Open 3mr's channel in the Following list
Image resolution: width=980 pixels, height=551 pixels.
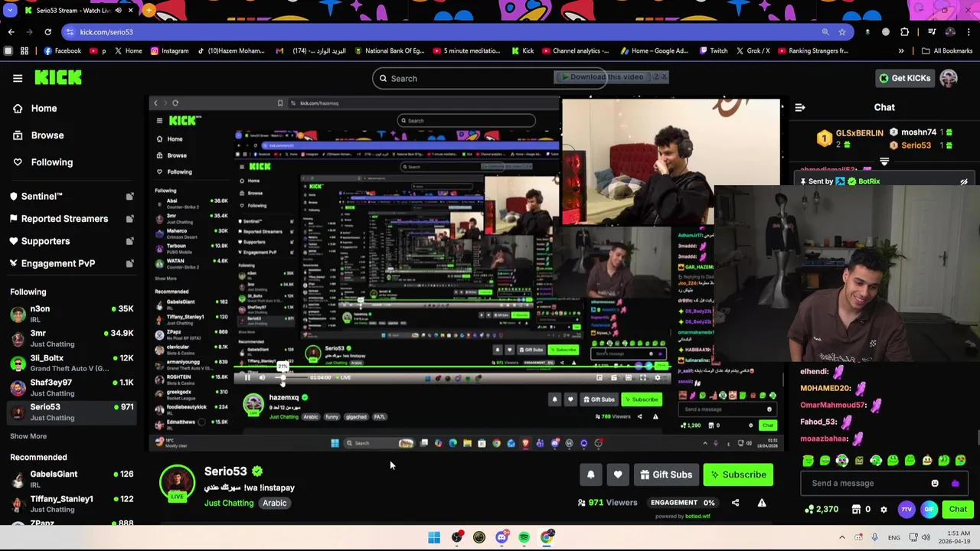click(70, 338)
